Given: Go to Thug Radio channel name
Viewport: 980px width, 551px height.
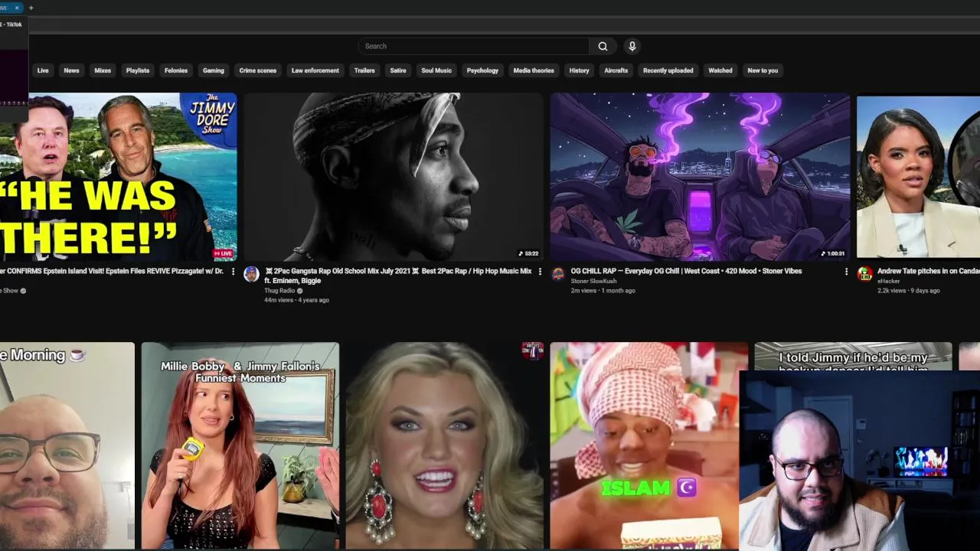Looking at the screenshot, I should (279, 291).
